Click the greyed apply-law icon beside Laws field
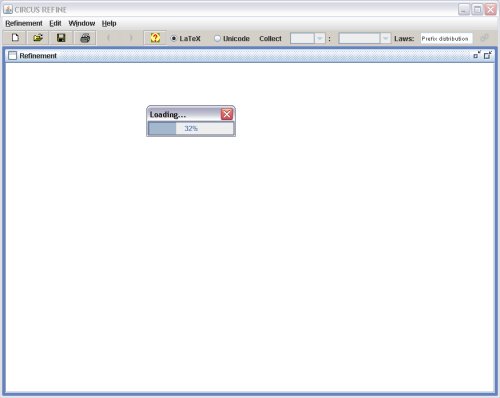 [484, 38]
